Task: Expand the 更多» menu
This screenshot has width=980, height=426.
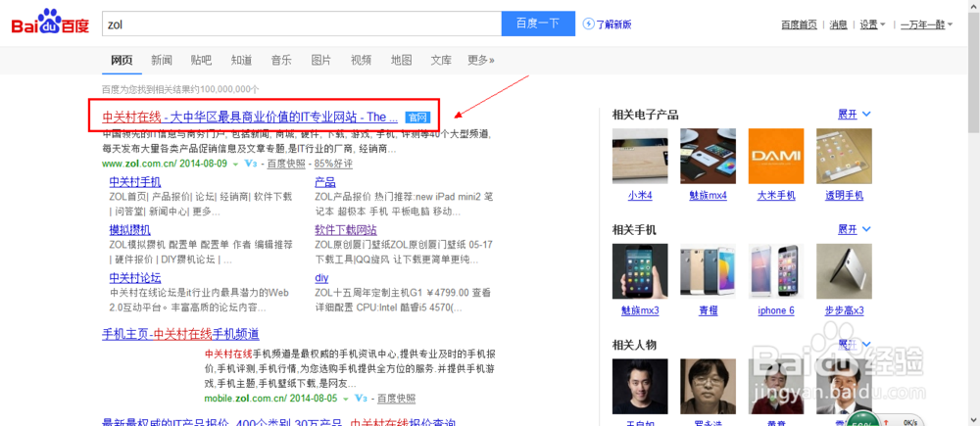Action: [x=481, y=60]
